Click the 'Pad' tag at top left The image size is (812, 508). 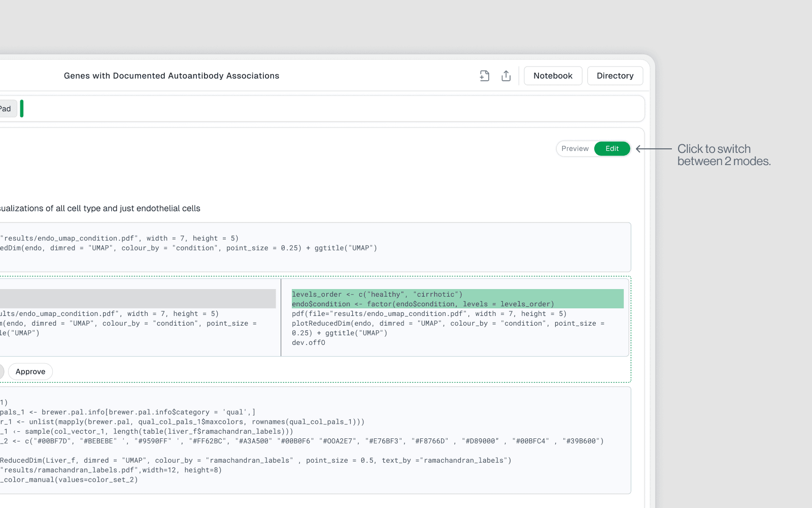click(x=7, y=109)
